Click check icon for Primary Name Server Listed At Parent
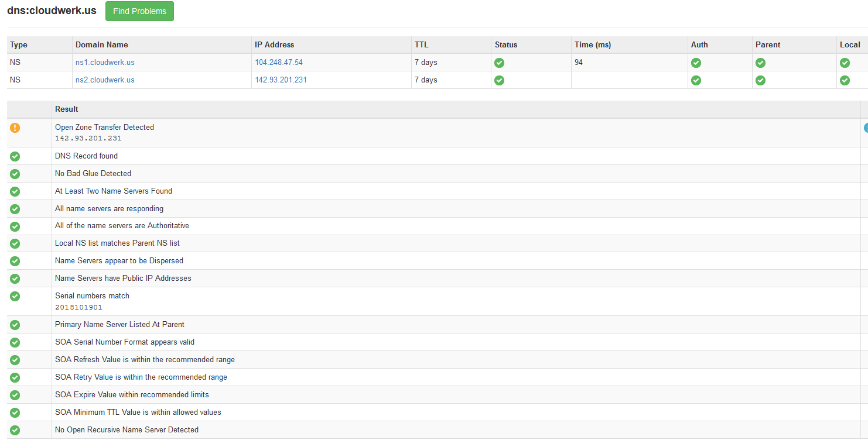The image size is (868, 447). 15,325
